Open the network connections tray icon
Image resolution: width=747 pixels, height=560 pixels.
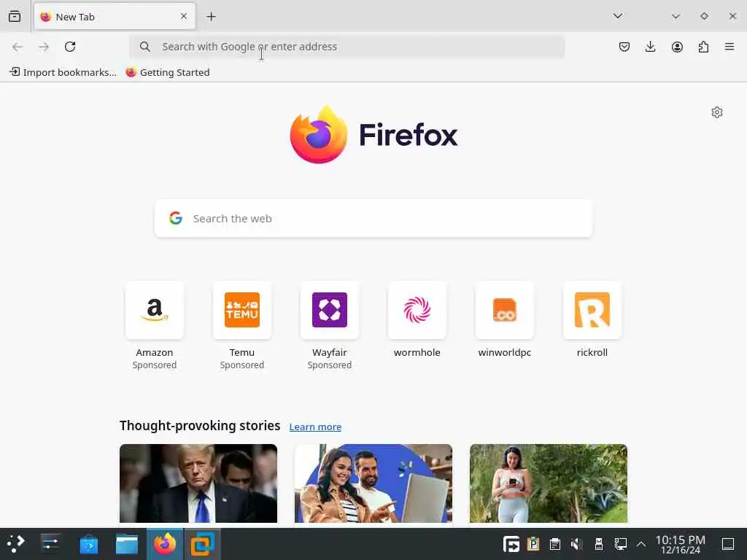pos(620,544)
